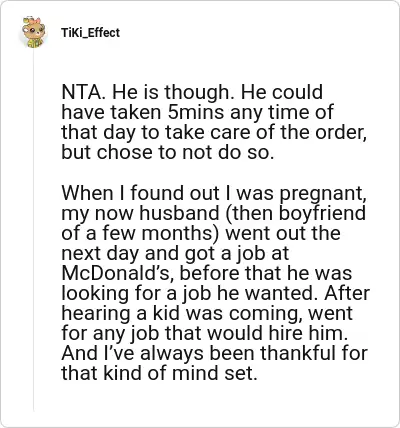Image resolution: width=400 pixels, height=428 pixels.
Task: Open TiKi_Effect's avatar image
Action: pos(33,32)
